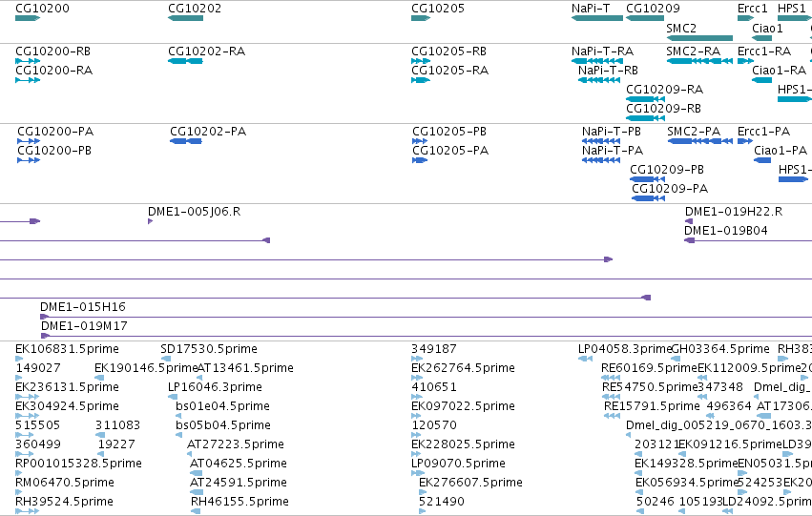Open the CG10205 gene feature
The width and height of the screenshot is (812, 516).
coord(421,18)
